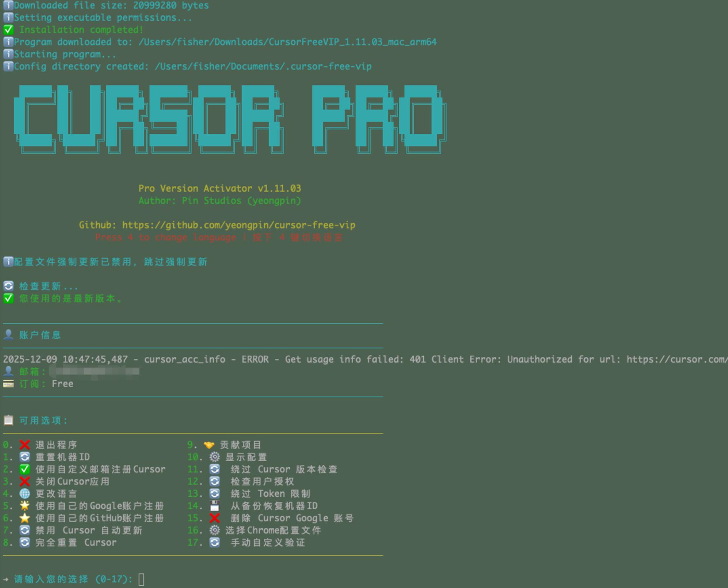
Task: Open the GitHub cursor-free-vip repository link
Action: (x=238, y=225)
